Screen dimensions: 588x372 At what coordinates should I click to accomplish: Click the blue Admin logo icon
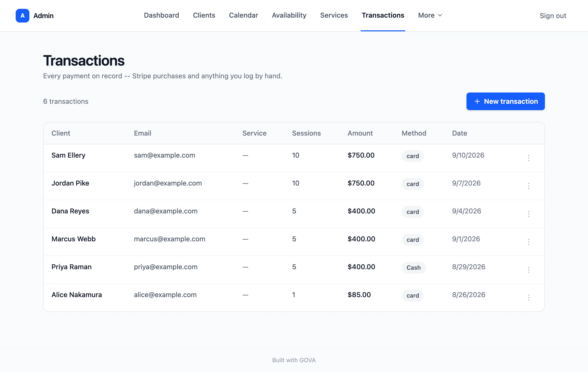23,16
